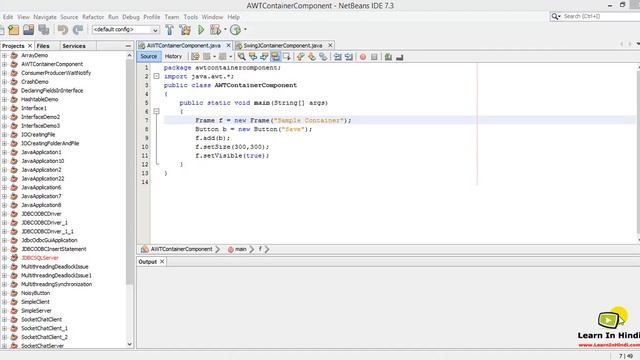
Task: Select the SimpleServer project
Action: pyautogui.click(x=36, y=311)
